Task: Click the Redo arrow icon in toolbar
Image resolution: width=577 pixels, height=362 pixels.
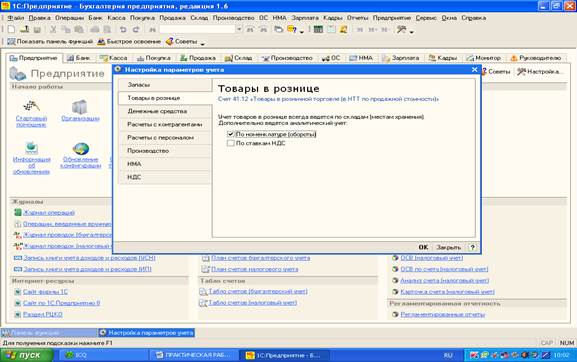Action: [x=136, y=29]
